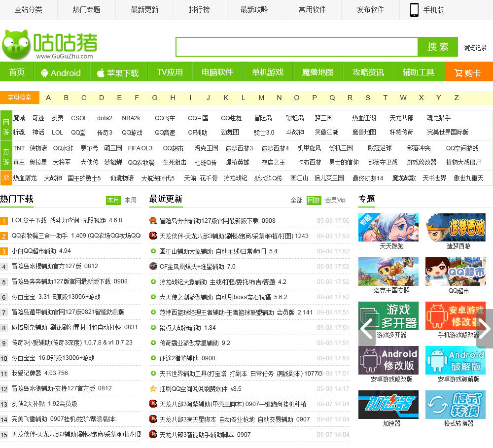Open the 冒险岛 game link
Screen dimensions: 493x448
[263, 118]
